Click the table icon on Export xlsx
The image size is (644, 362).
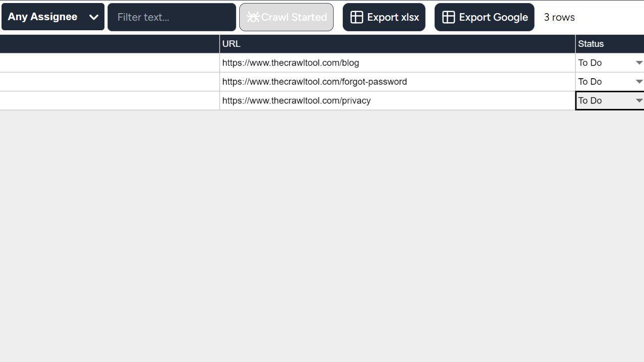coord(356,17)
